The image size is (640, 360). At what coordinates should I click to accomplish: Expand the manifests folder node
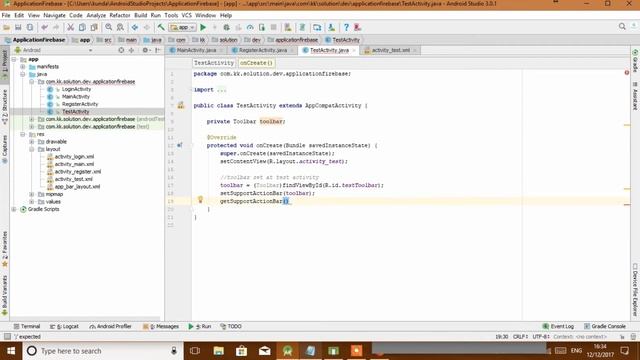[23, 67]
